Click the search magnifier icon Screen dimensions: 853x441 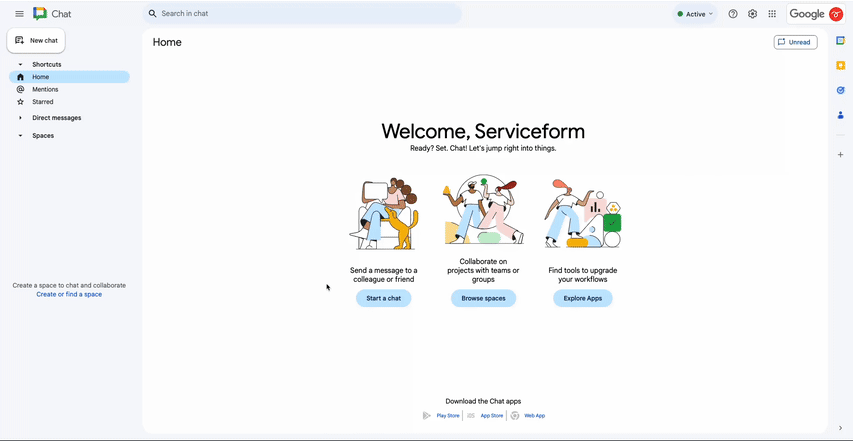[152, 14]
